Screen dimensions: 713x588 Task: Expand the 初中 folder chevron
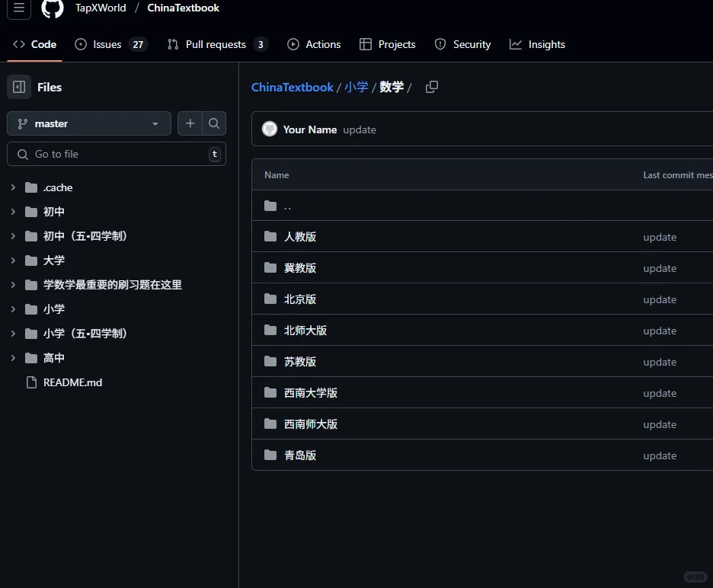[x=13, y=212]
